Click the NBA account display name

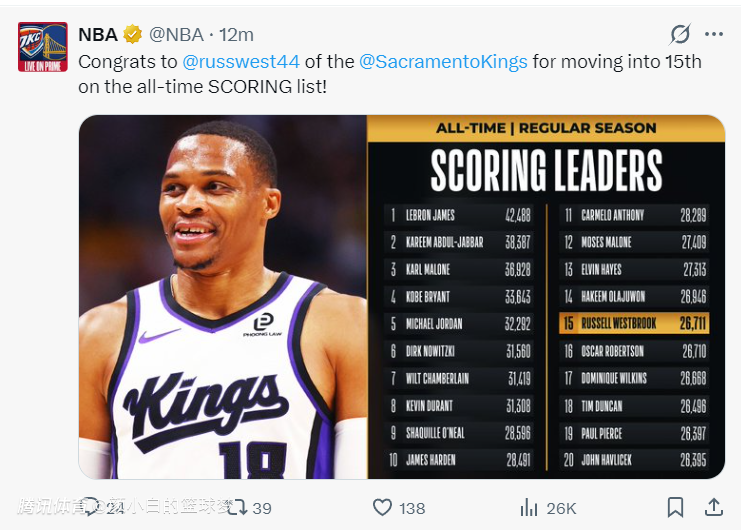click(98, 35)
